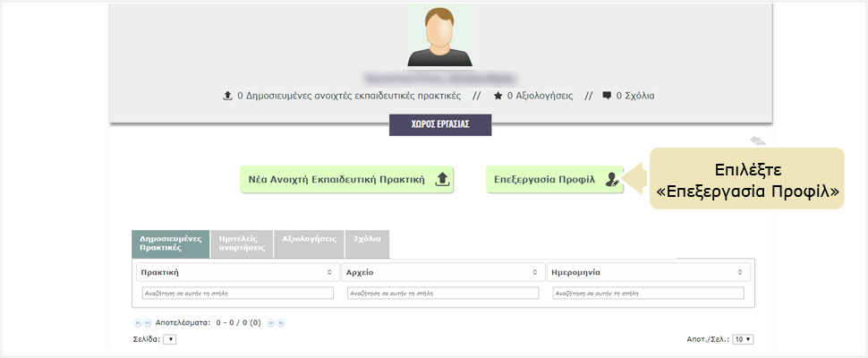Click the star icon next to Αξιολογήσεις

point(498,95)
